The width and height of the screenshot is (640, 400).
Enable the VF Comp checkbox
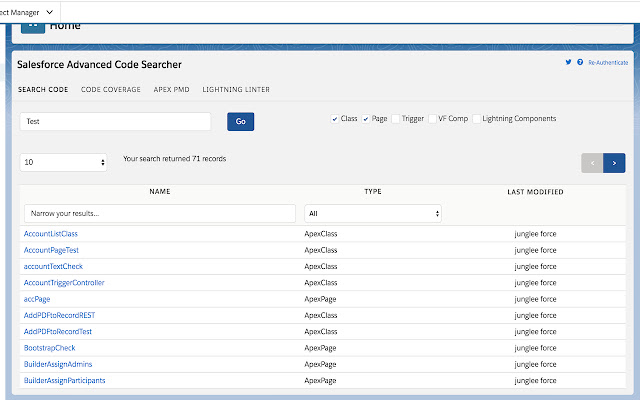coord(433,119)
